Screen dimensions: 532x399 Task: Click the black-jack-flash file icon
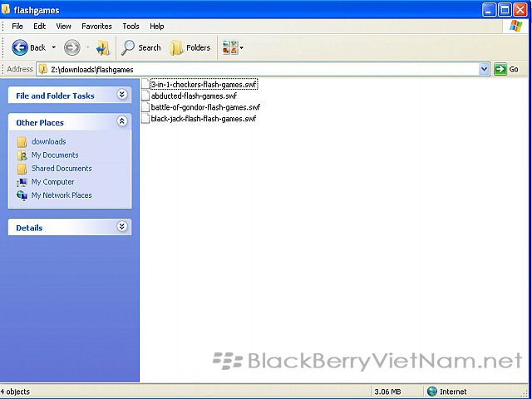[145, 118]
